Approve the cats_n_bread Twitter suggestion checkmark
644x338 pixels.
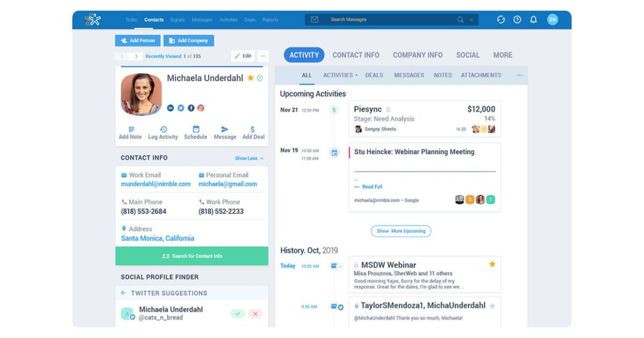(238, 313)
